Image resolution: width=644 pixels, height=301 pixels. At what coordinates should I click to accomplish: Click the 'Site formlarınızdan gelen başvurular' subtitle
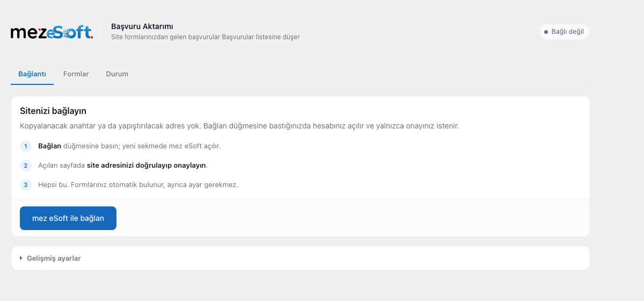click(x=205, y=37)
